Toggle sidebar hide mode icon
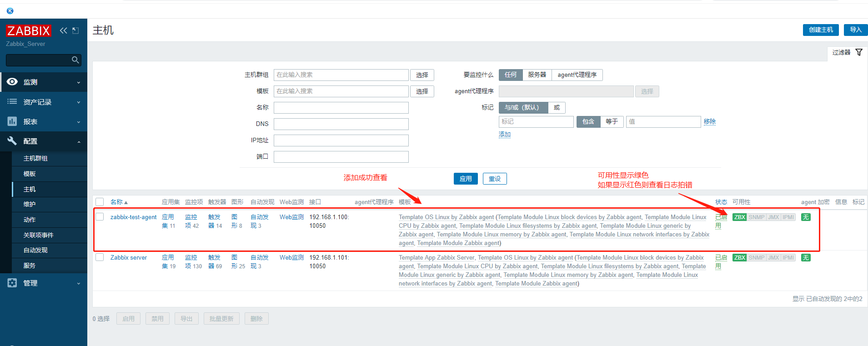868x346 pixels. click(75, 30)
